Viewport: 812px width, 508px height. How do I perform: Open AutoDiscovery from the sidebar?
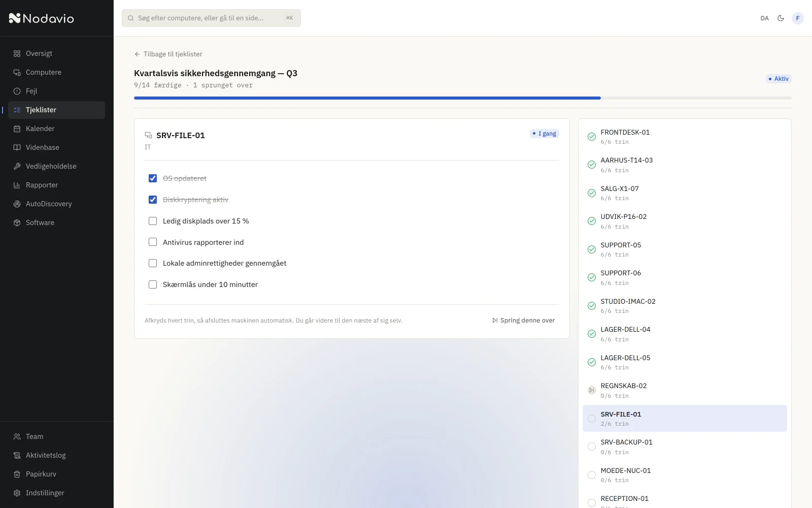[x=56, y=204]
